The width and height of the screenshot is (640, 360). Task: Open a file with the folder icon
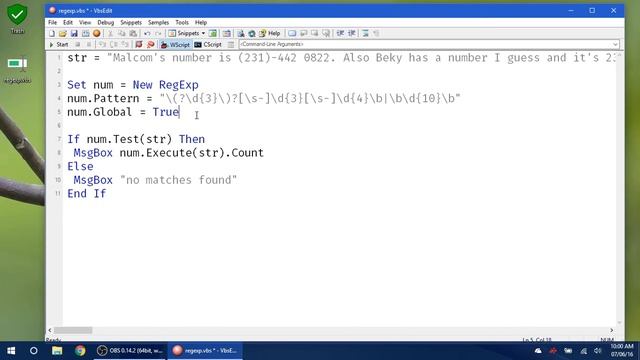(62, 33)
